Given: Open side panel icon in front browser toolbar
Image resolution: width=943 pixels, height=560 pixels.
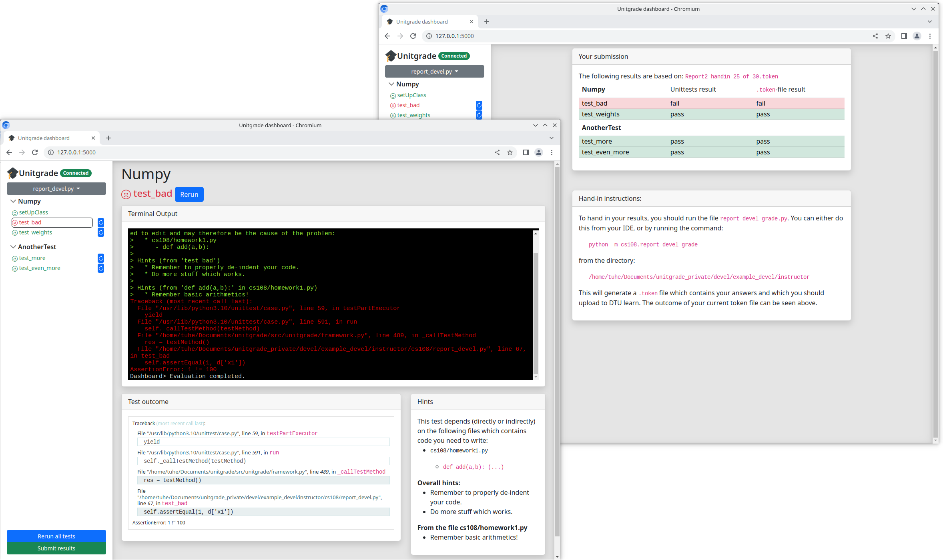Looking at the screenshot, I should coord(526,152).
